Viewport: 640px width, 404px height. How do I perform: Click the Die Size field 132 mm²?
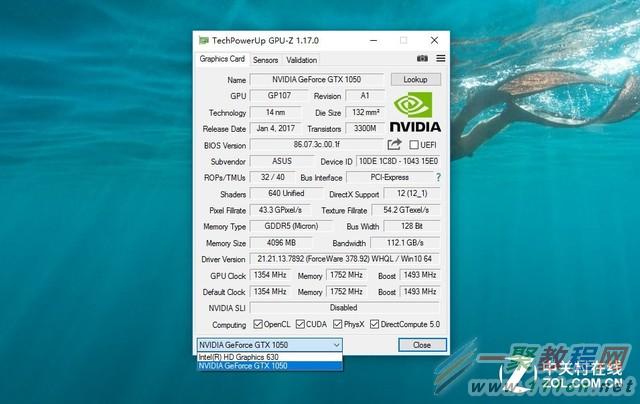pyautogui.click(x=365, y=112)
